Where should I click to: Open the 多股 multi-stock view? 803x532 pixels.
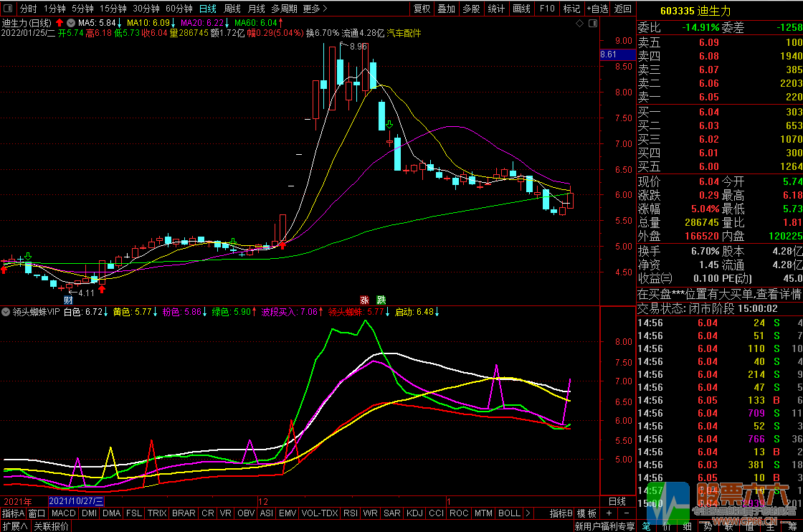471,9
